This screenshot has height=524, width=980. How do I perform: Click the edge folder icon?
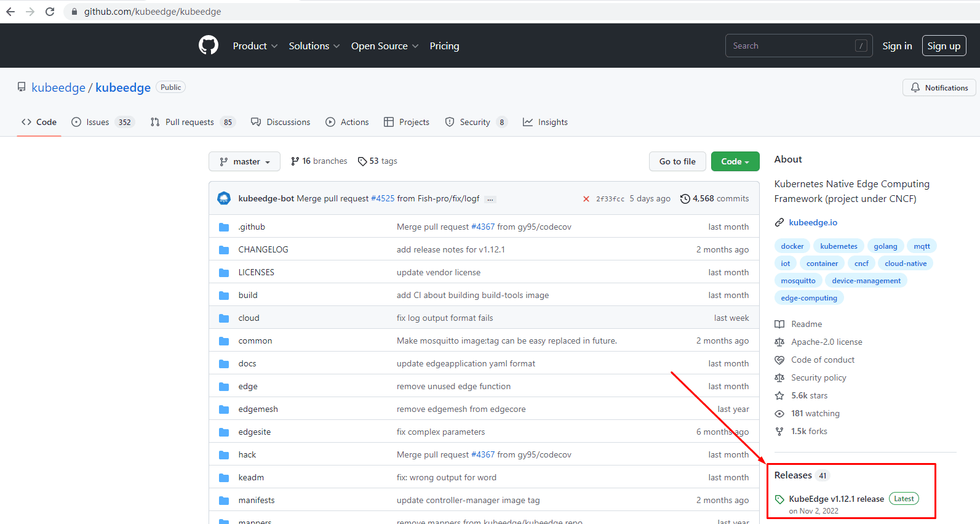point(224,387)
